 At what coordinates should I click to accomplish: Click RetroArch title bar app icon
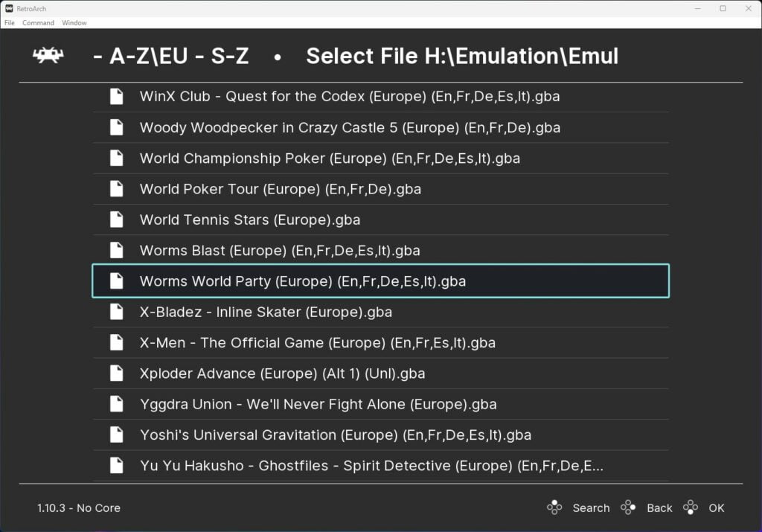coord(9,8)
